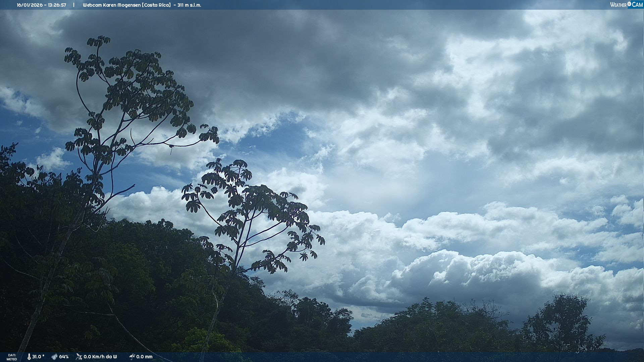
Task: Click the 0.0 mm rainfall value
Action: (x=144, y=357)
